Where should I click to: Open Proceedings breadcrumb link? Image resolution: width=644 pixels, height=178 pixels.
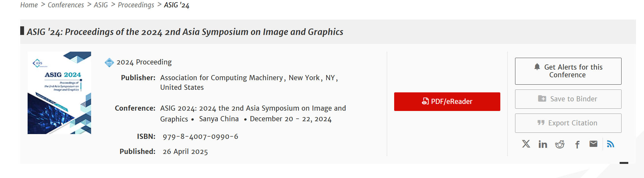point(136,5)
